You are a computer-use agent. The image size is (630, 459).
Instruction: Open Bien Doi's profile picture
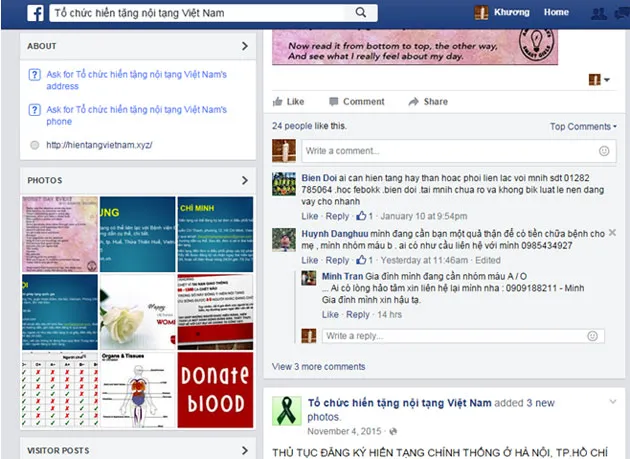click(x=284, y=184)
